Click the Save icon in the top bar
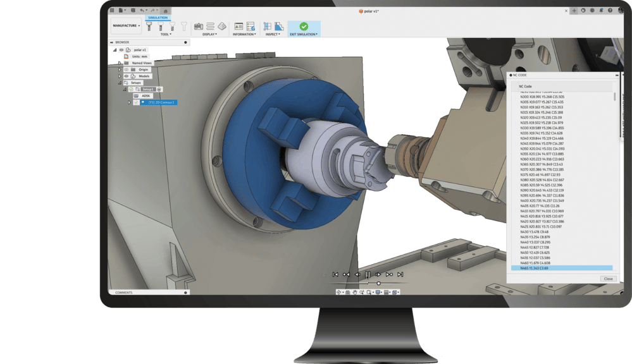Screen dimensions: 632x364 tap(133, 11)
